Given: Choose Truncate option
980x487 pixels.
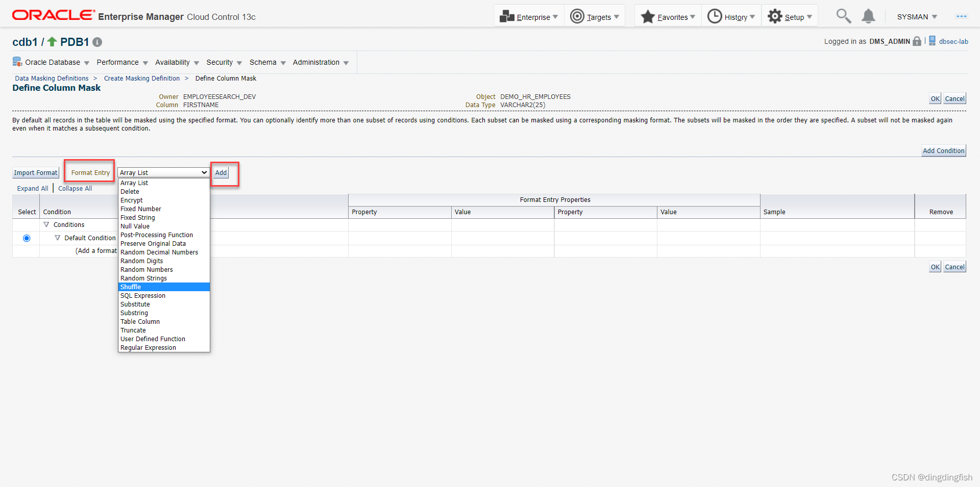Looking at the screenshot, I should coord(164,330).
